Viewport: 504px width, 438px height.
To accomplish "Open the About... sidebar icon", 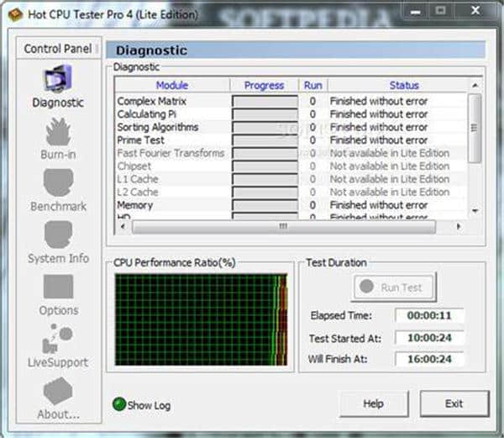I will [58, 392].
